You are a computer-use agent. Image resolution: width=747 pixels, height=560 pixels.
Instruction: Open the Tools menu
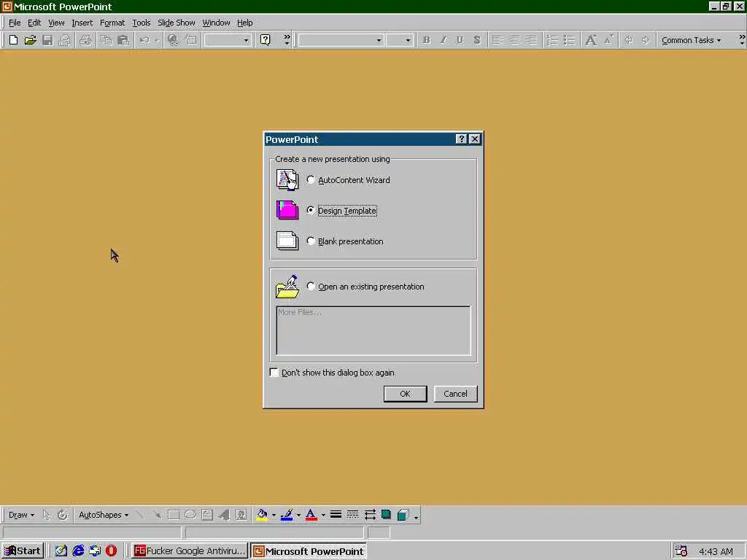pyautogui.click(x=141, y=23)
